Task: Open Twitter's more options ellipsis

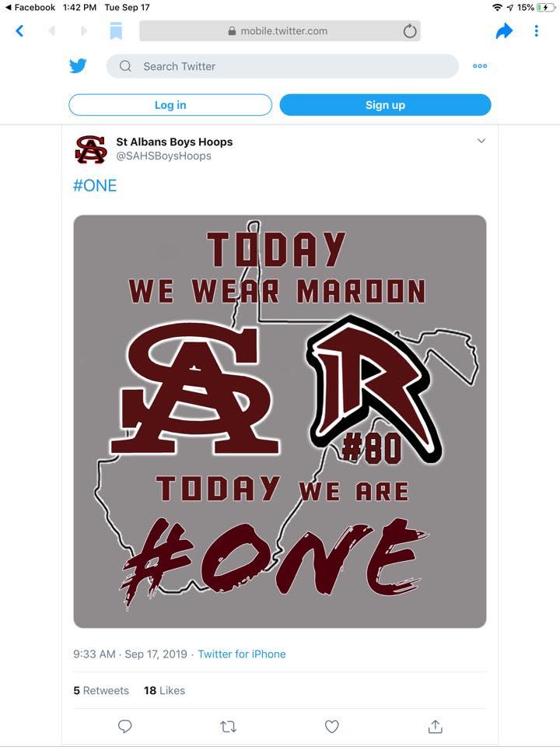Action: click(x=480, y=66)
